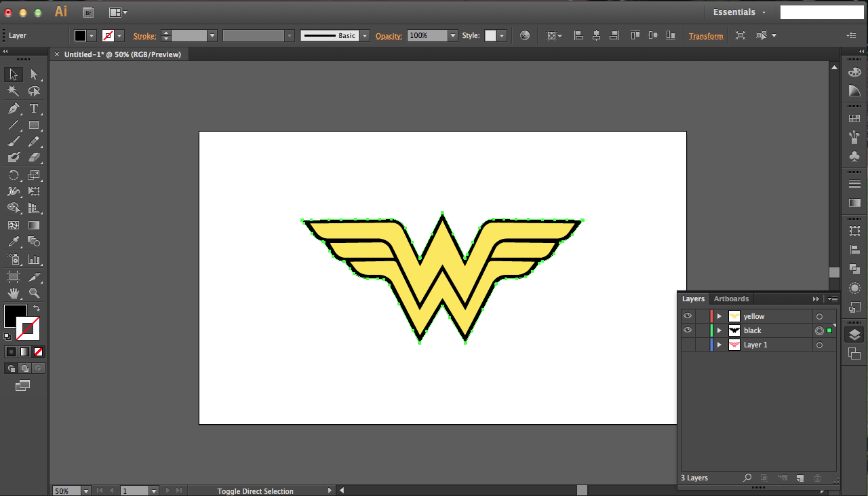The height and width of the screenshot is (496, 868).
Task: Select the Symbol Sprayer tool
Action: [14, 259]
